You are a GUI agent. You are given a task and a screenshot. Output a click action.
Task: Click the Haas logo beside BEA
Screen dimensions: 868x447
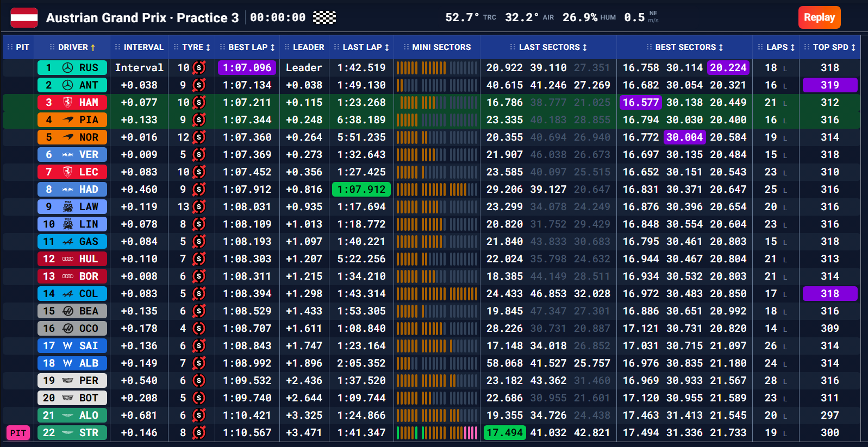68,311
